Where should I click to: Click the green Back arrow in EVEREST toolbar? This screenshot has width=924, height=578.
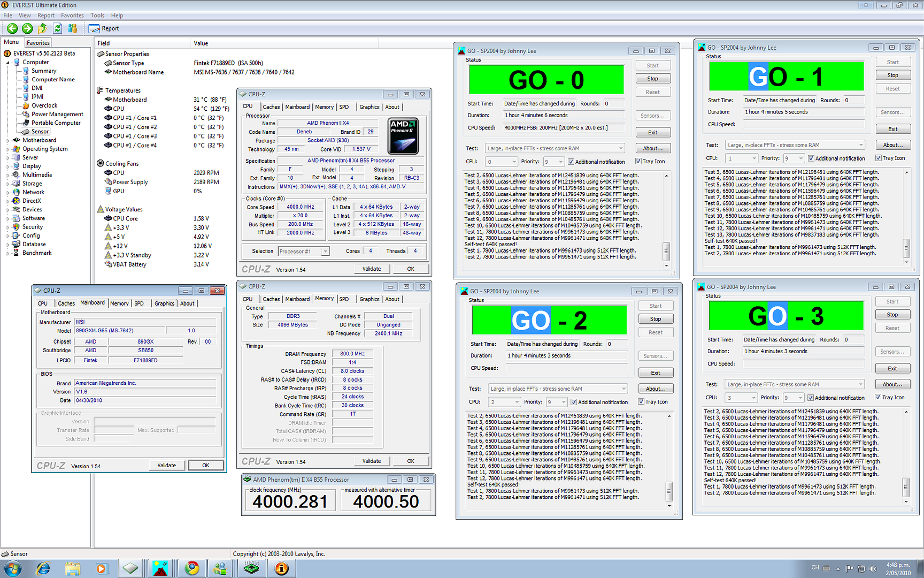point(12,28)
